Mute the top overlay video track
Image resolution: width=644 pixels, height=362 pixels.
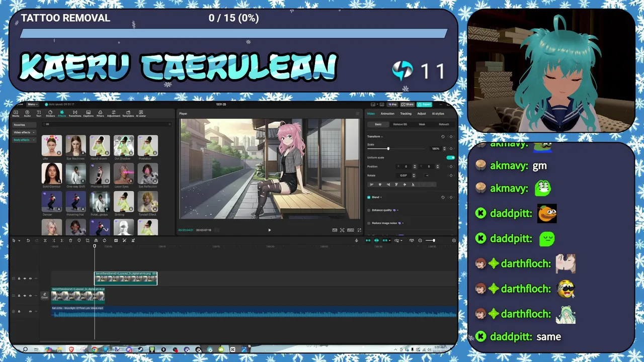pos(30,279)
